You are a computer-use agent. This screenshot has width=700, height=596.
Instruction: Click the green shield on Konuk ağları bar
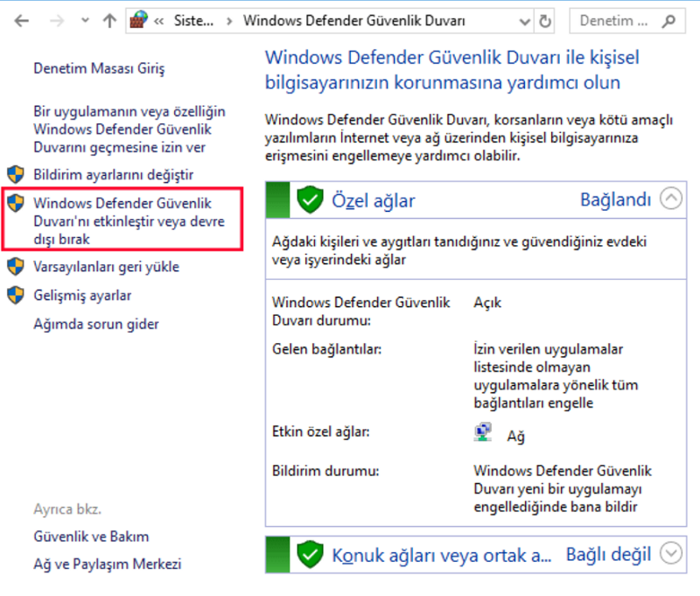click(311, 554)
